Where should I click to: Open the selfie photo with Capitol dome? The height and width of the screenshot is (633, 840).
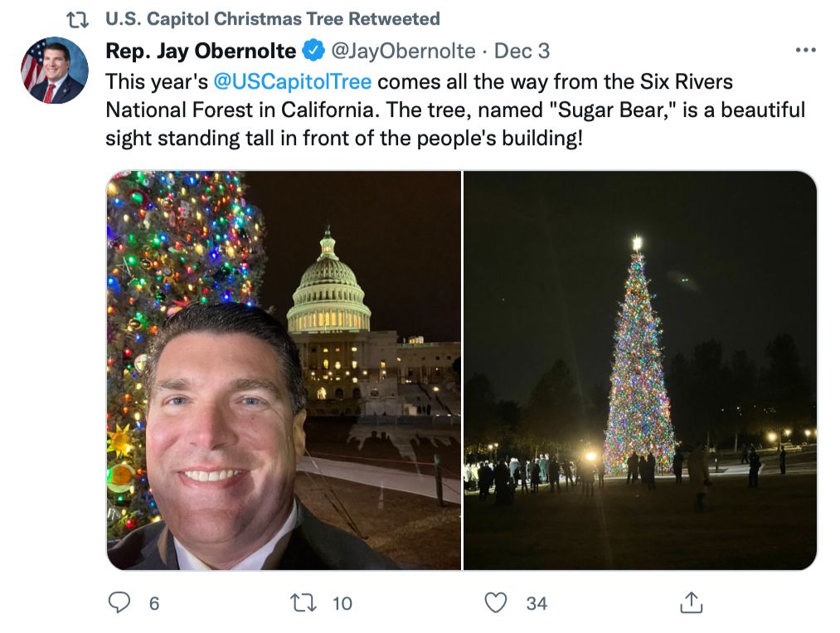(284, 370)
